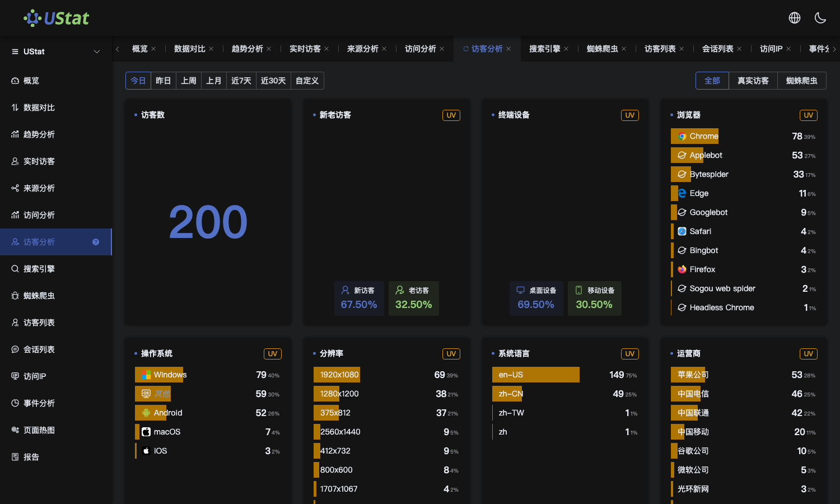840x504 pixels.
Task: Close the 蜘蛛爬虫 tab
Action: coord(624,49)
